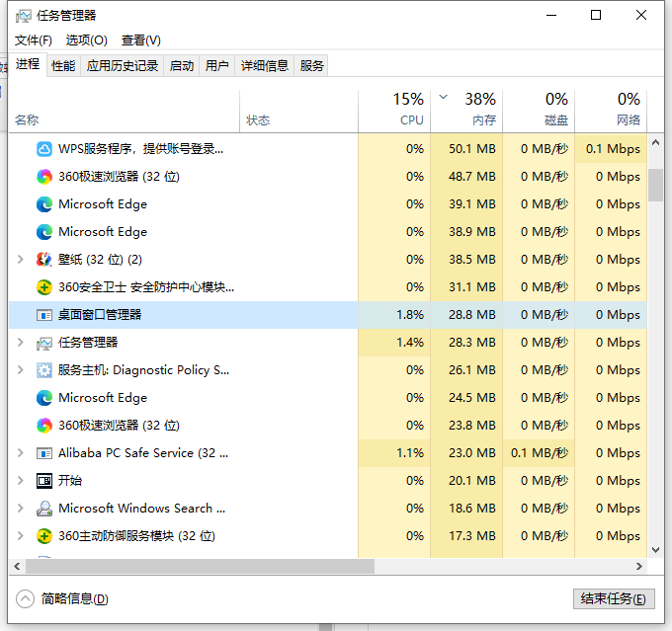Click the 结束任务 button

613,599
